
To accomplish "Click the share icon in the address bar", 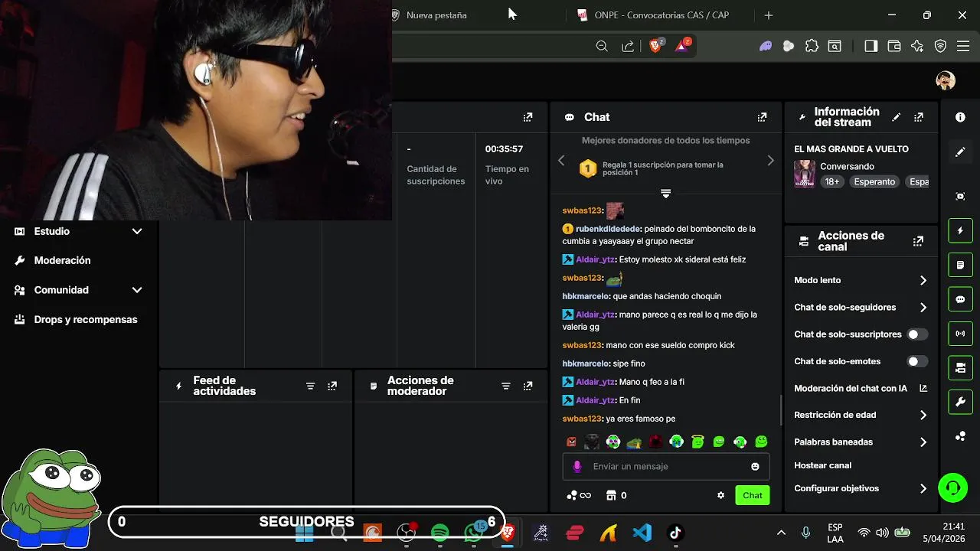I will tap(628, 46).
